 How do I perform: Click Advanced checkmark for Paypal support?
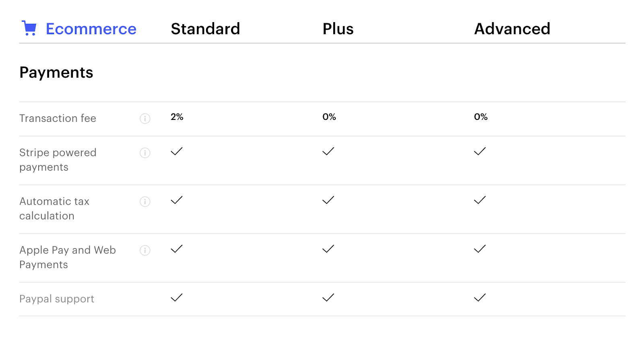480,298
